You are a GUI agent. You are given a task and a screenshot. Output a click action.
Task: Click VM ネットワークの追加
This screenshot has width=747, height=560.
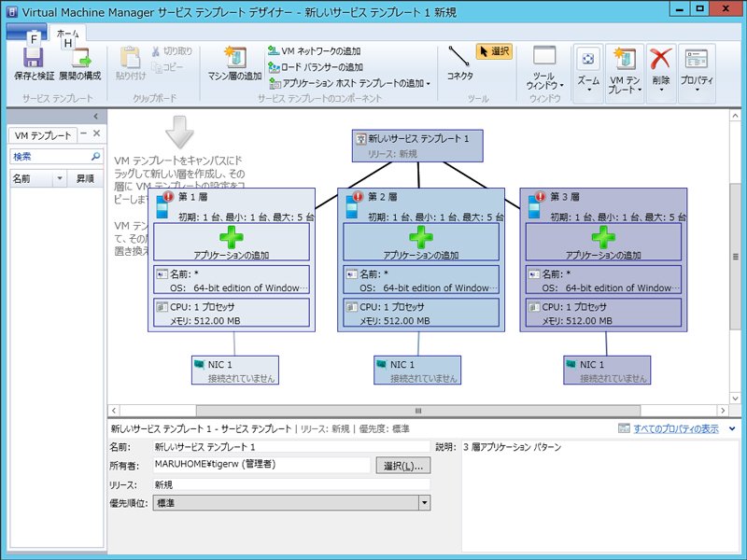(315, 51)
